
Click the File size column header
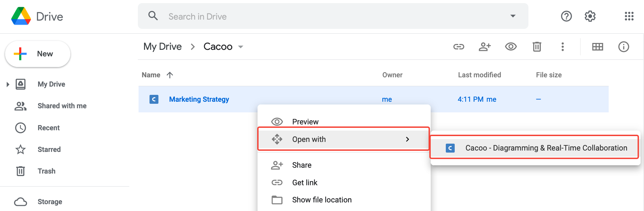tap(549, 75)
